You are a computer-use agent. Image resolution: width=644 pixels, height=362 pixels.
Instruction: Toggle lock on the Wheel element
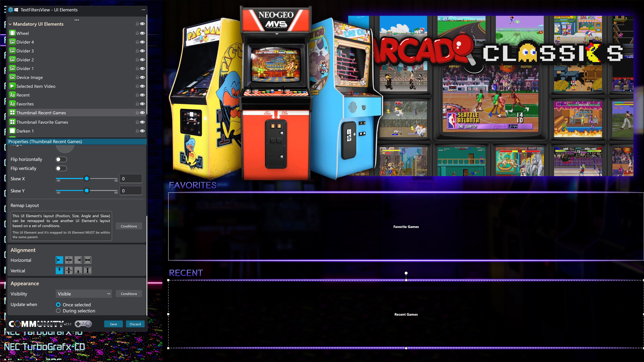[137, 33]
